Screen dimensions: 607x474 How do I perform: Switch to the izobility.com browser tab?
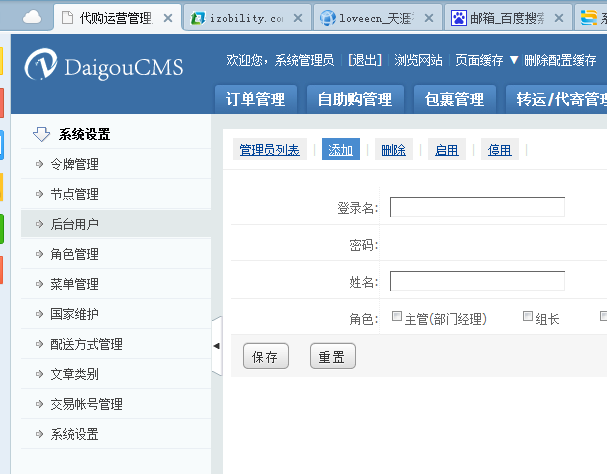tap(247, 18)
